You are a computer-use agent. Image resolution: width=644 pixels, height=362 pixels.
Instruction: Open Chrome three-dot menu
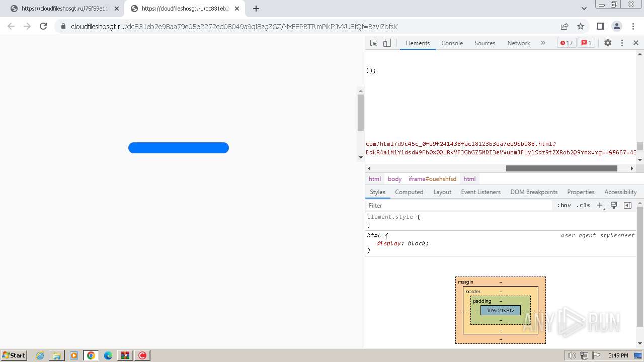[632, 27]
